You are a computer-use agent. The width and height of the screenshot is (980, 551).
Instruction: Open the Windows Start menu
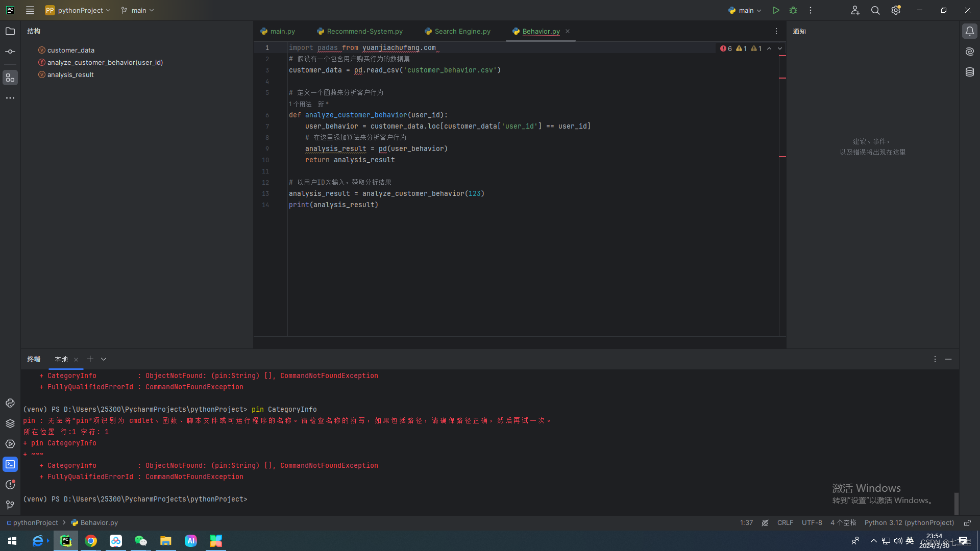[12, 541]
